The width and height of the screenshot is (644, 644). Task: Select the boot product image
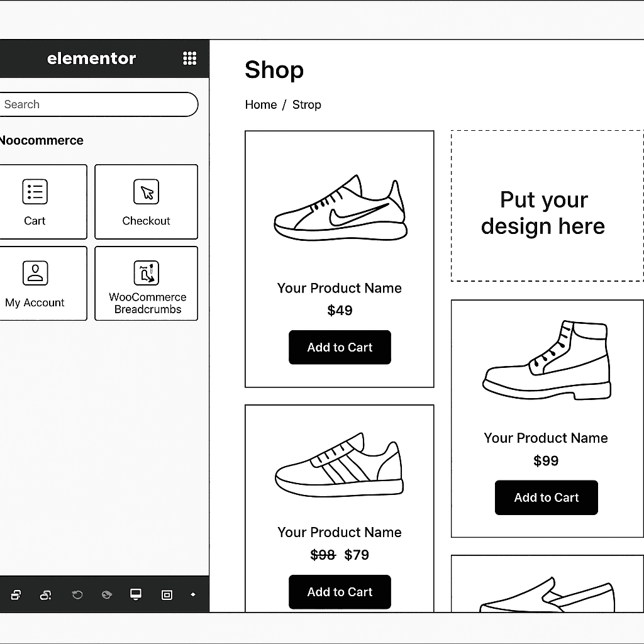tap(547, 360)
